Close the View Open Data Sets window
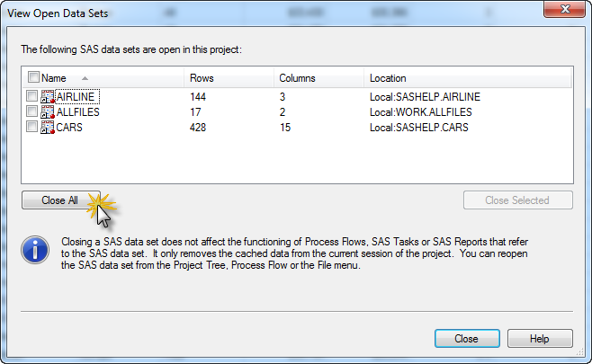This screenshot has height=364, width=592. click(x=562, y=10)
